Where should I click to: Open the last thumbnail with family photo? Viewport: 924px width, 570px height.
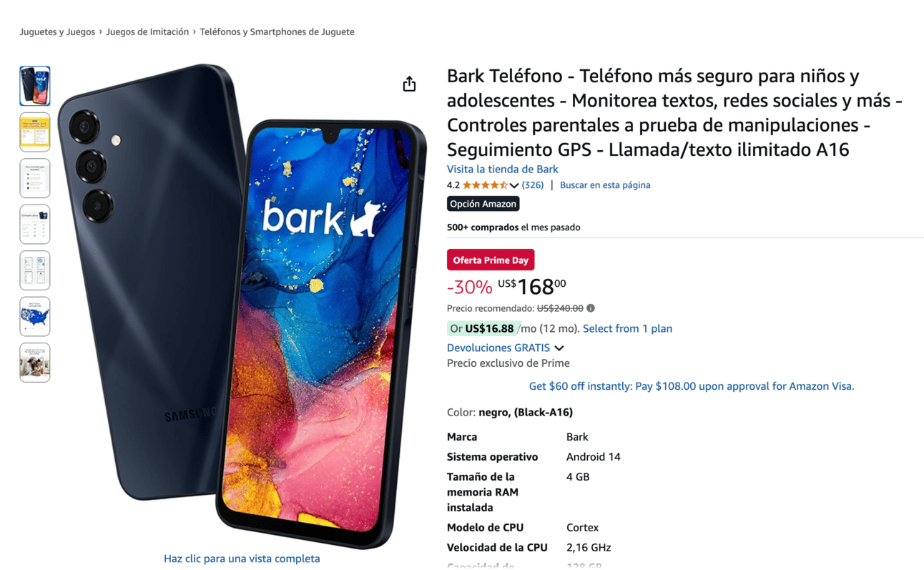pos(35,363)
